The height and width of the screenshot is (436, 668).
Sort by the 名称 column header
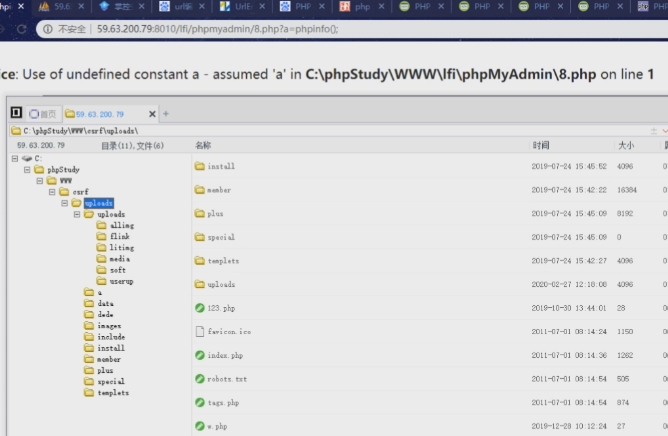(x=203, y=145)
